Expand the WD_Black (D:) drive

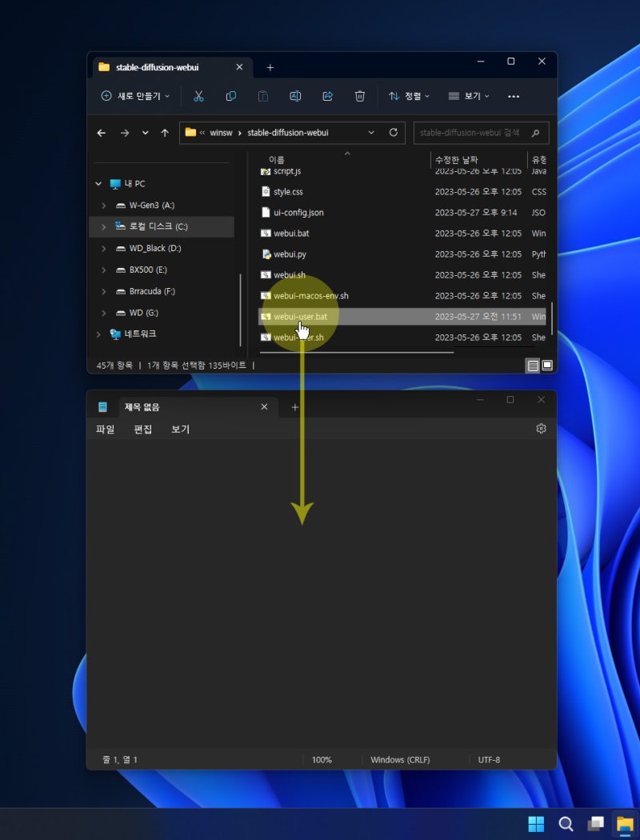pyautogui.click(x=104, y=249)
